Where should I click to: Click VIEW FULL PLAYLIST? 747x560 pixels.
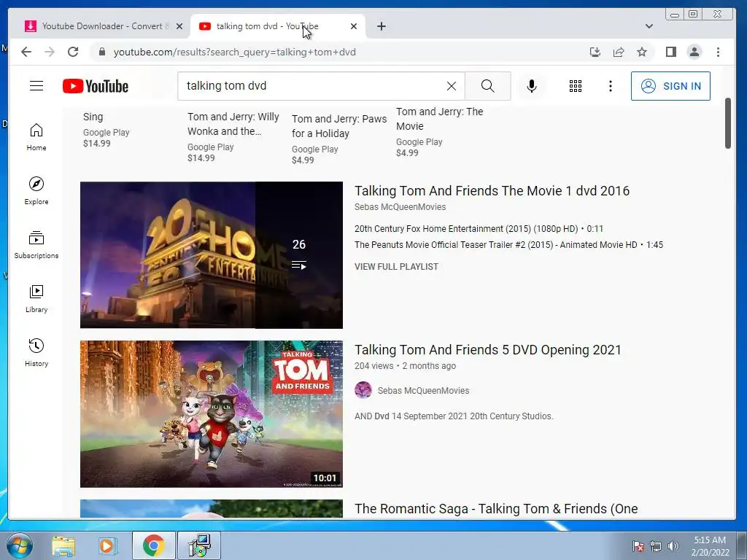[396, 267]
